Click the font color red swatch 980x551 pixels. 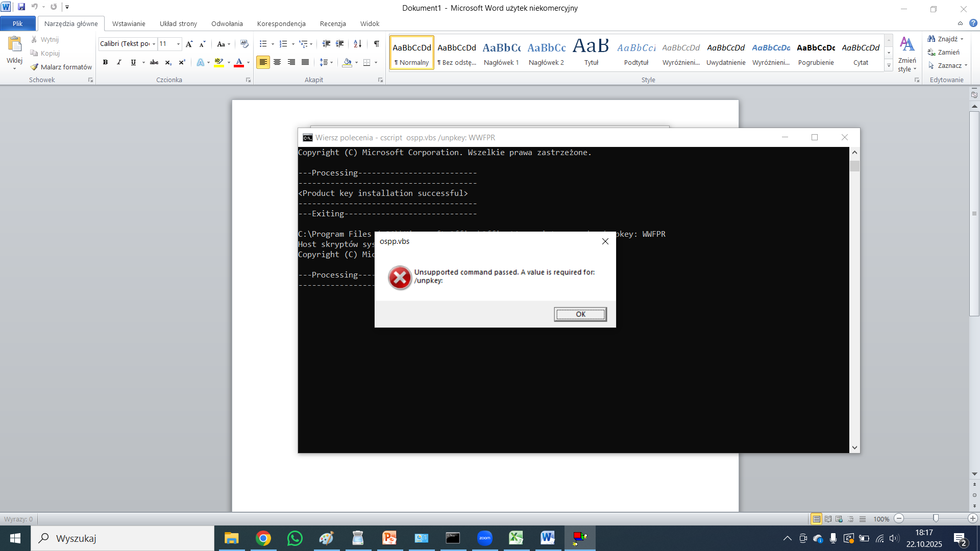point(238,62)
